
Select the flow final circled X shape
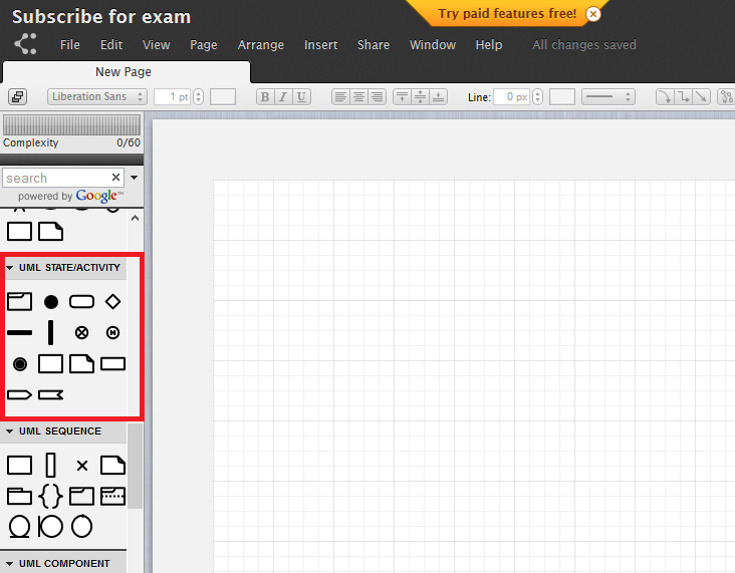click(x=82, y=333)
